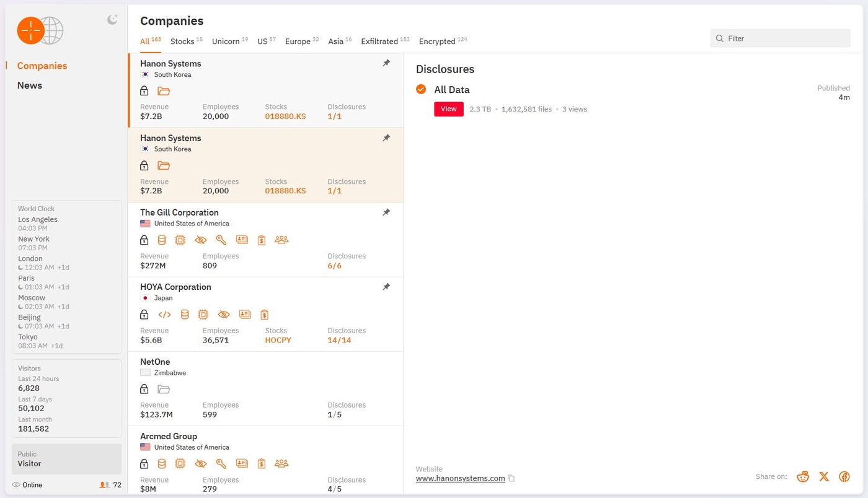Open the Asia tab
868x498 pixels.
(340, 41)
